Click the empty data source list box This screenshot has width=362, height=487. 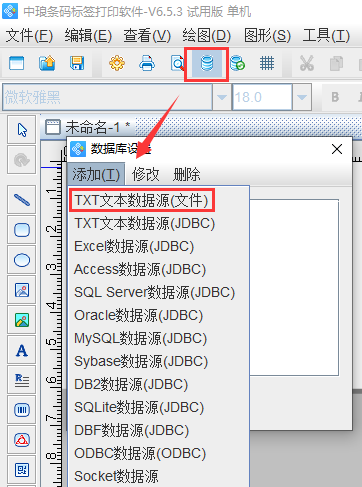click(x=294, y=288)
